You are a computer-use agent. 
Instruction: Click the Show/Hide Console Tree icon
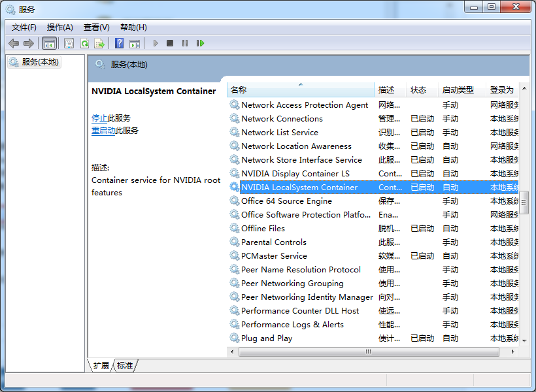[x=49, y=43]
